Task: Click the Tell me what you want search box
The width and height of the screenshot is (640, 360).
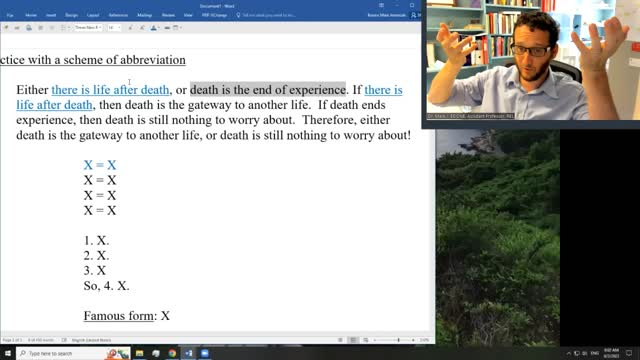Action: (266, 15)
